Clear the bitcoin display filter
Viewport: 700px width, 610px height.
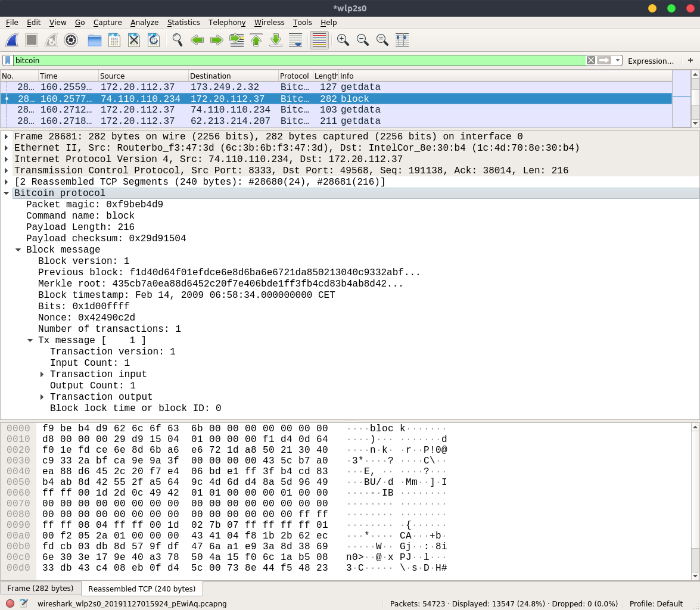(x=590, y=60)
